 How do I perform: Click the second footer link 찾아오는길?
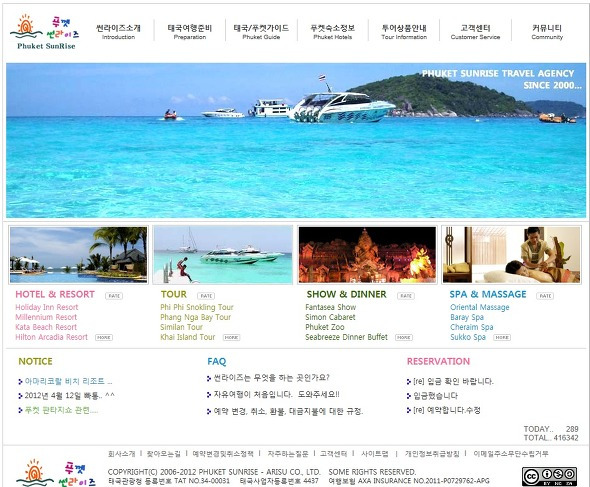164,454
